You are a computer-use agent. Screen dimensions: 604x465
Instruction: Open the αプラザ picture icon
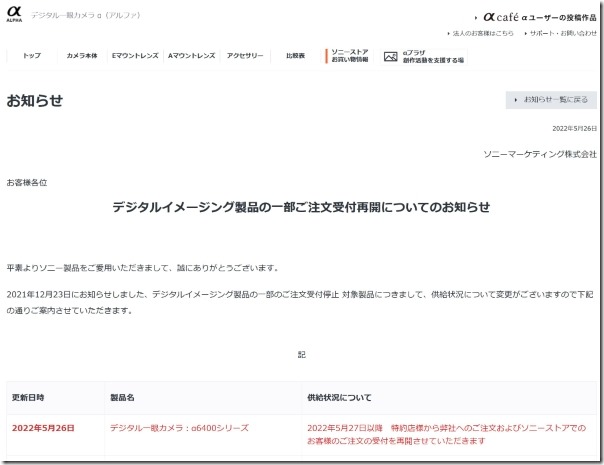tap(390, 57)
